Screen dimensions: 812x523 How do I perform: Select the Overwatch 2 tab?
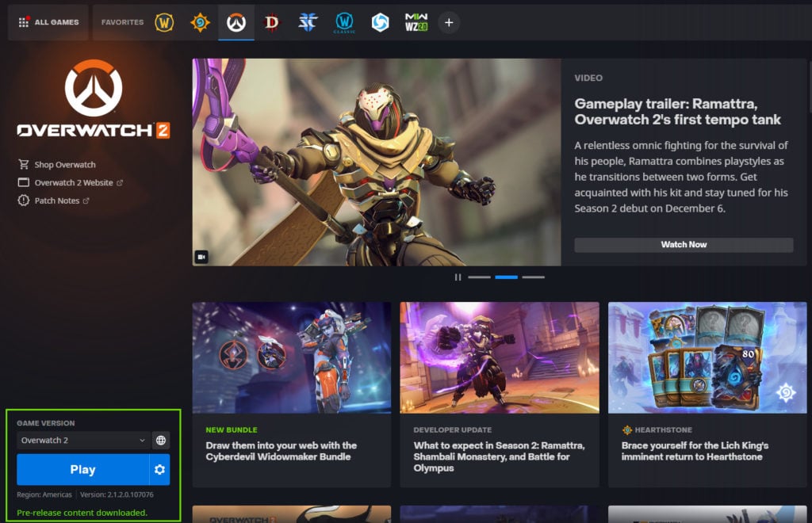click(x=236, y=22)
